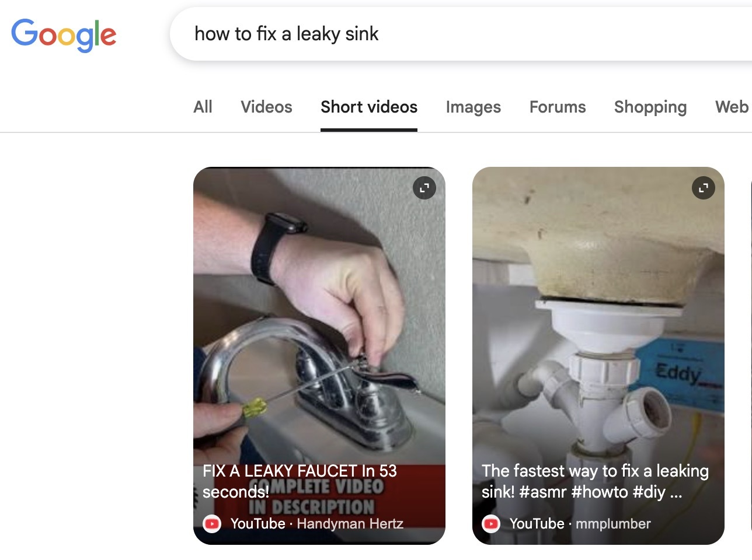This screenshot has height=560, width=752.
Task: Open the Web results tab
Action: click(x=732, y=107)
